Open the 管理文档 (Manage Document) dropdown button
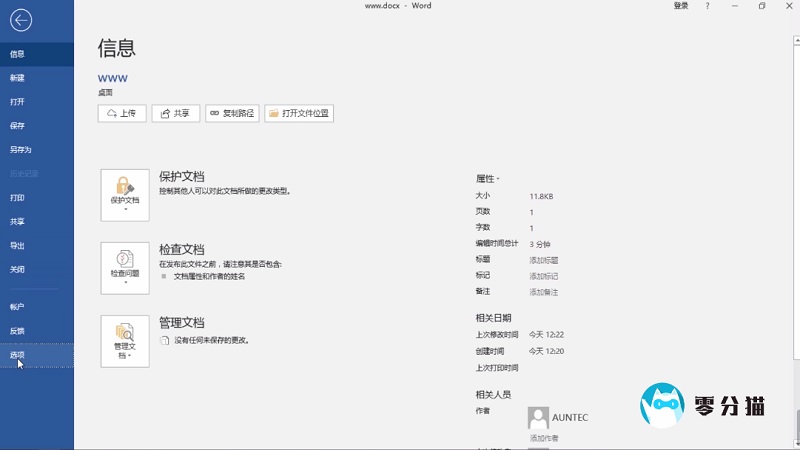This screenshot has width=800, height=450. point(125,341)
